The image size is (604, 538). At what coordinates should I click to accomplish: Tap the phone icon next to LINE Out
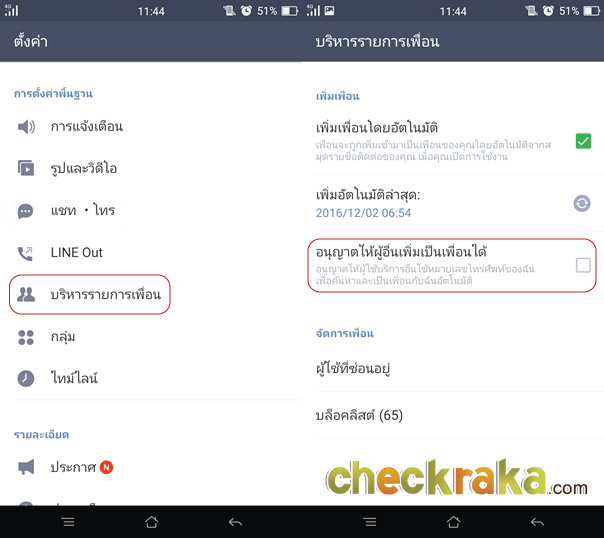[x=25, y=253]
